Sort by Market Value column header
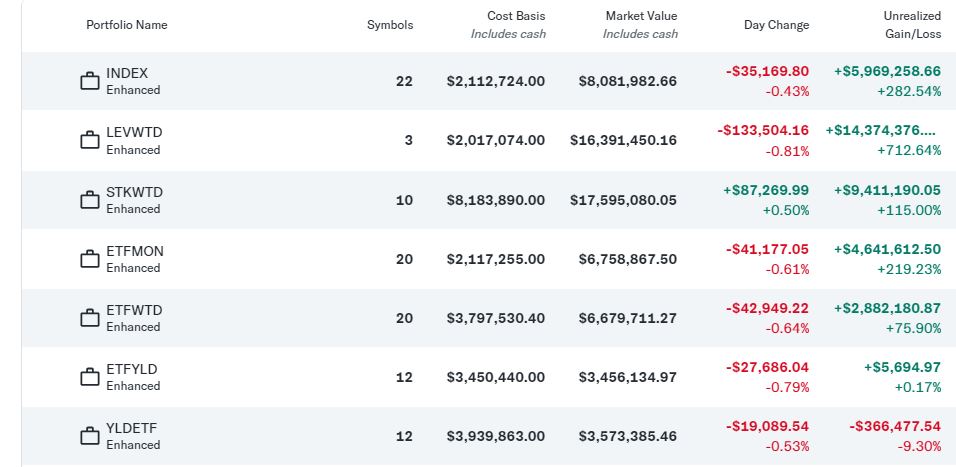 [641, 16]
